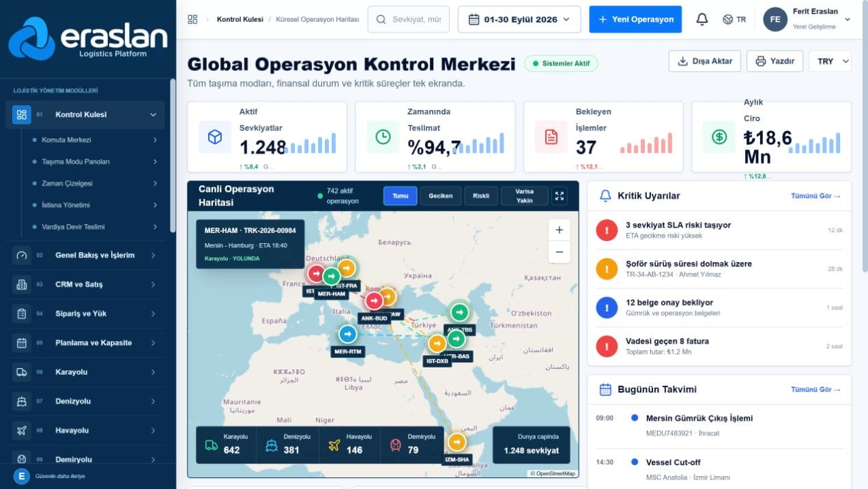The width and height of the screenshot is (868, 489).
Task: Click the Sistemler Aktif status badge
Action: point(562,64)
